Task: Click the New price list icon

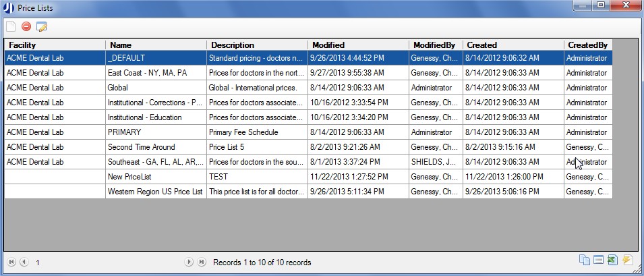Action: click(x=11, y=27)
